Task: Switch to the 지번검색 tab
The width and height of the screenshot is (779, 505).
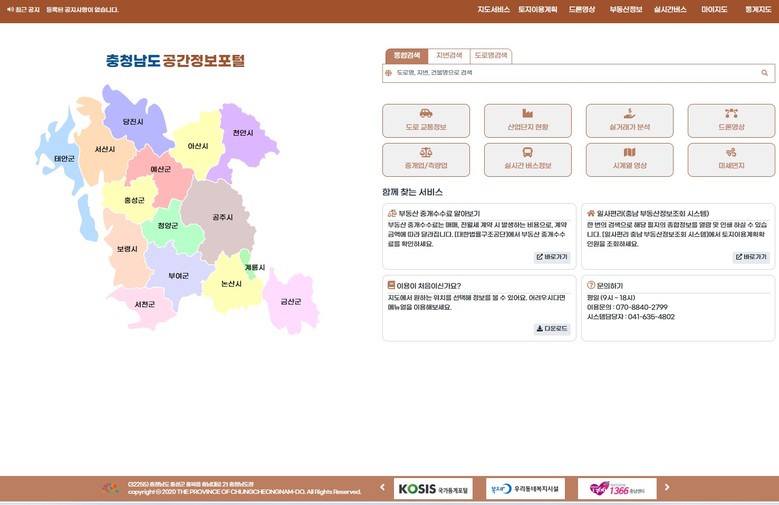Action: tap(449, 56)
